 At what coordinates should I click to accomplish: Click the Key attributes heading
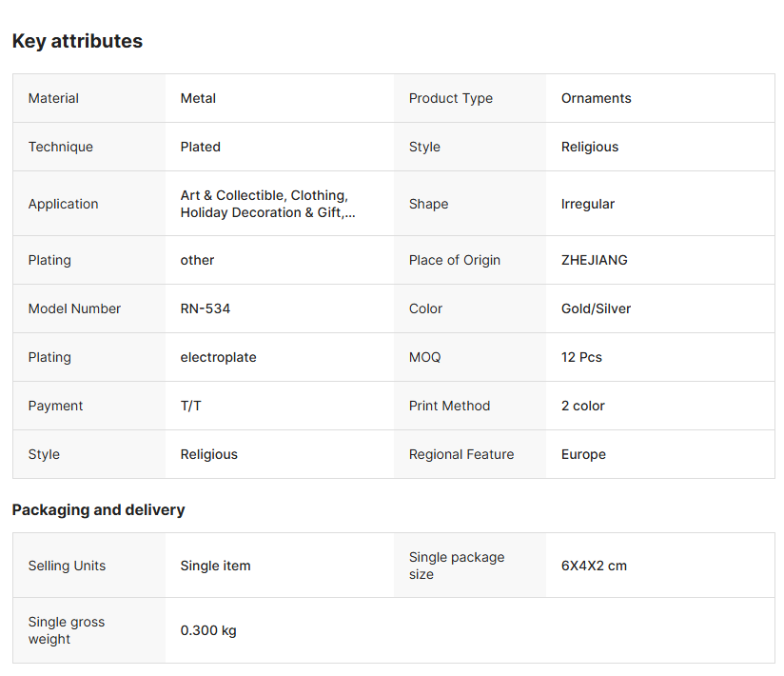point(77,41)
